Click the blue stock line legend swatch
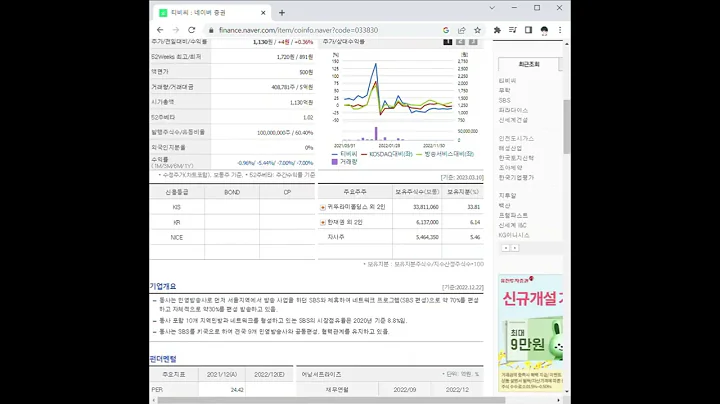720x404 pixels. [335, 154]
